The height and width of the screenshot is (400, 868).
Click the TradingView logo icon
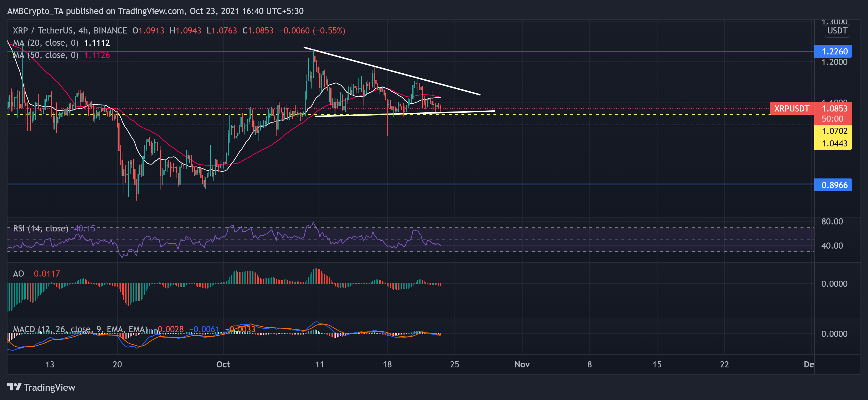click(15, 387)
